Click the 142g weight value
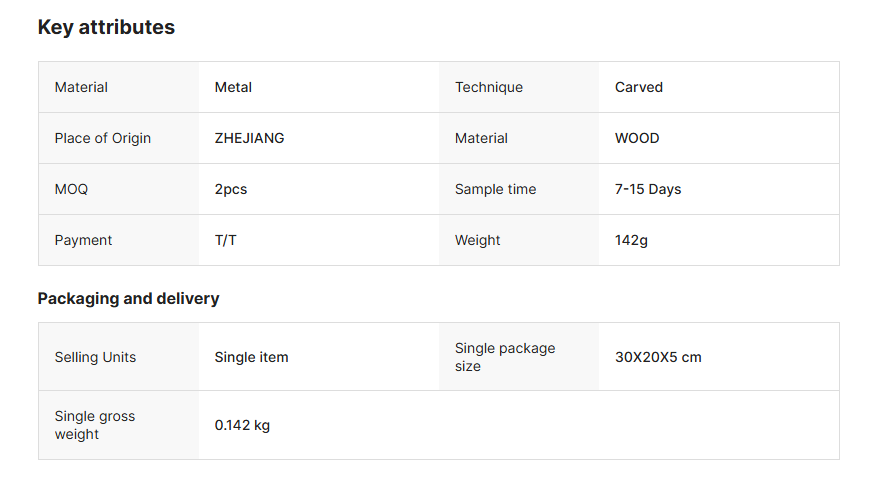The width and height of the screenshot is (874, 482). click(x=631, y=240)
